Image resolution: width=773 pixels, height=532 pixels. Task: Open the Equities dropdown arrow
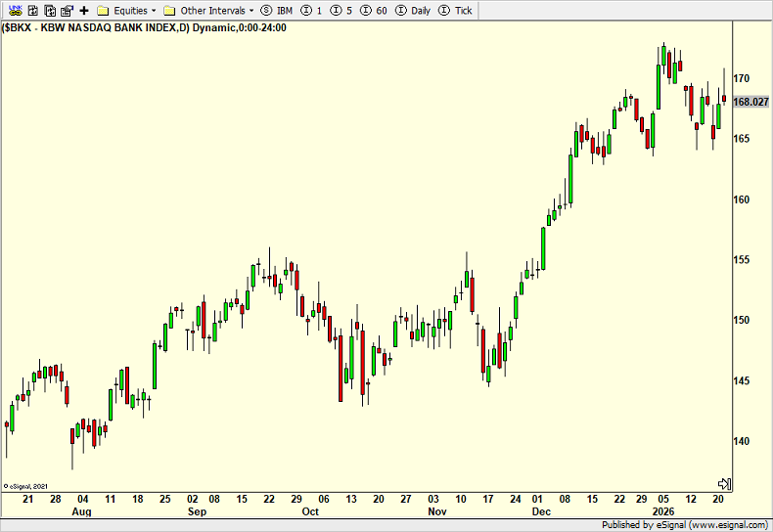point(154,10)
